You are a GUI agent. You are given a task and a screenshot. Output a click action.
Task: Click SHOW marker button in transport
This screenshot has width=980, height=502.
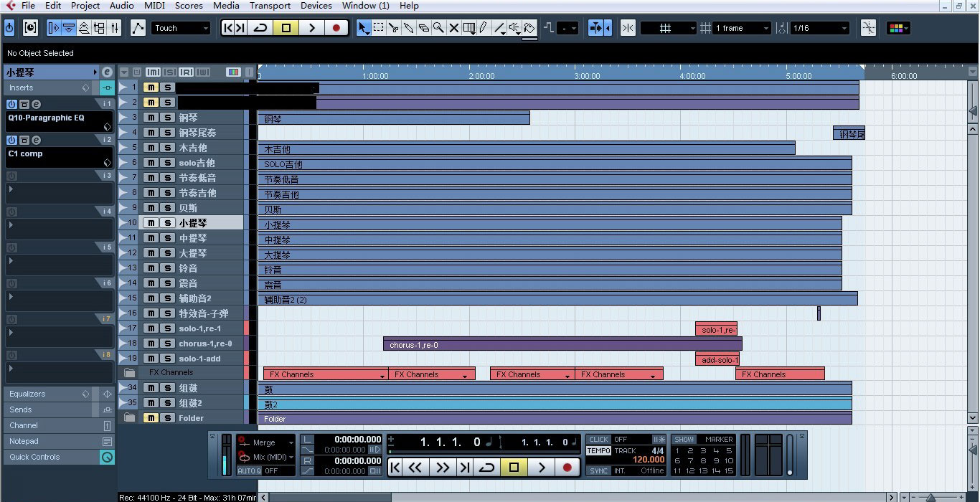click(684, 440)
